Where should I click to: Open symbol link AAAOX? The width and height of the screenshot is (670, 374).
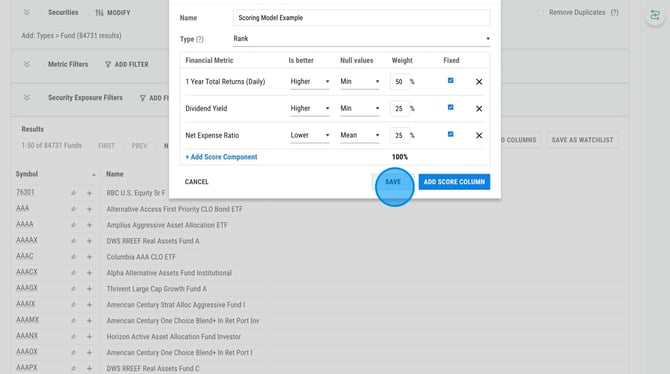tap(27, 352)
